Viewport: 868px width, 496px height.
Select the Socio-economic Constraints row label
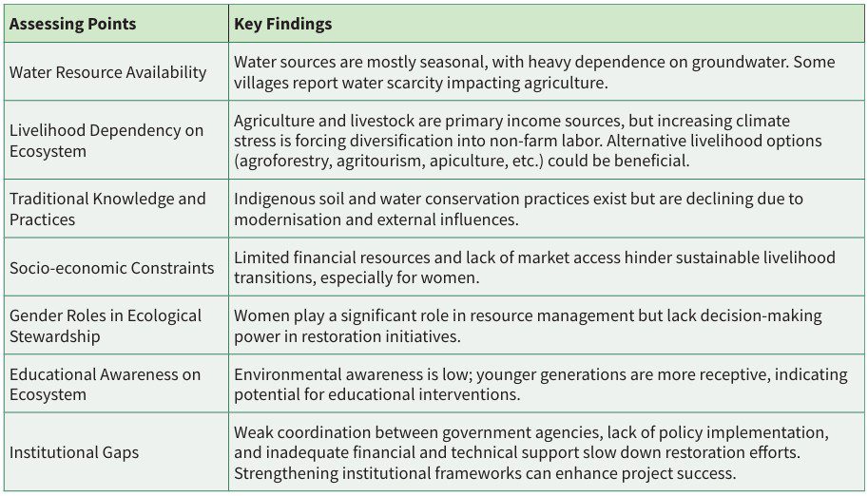[x=112, y=268]
